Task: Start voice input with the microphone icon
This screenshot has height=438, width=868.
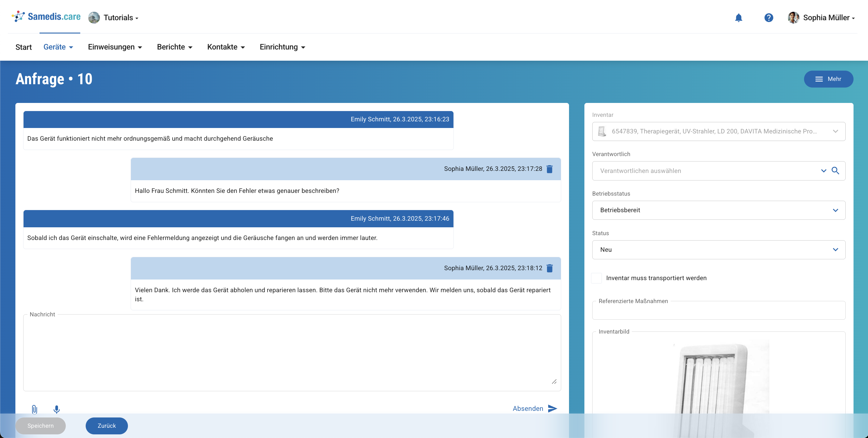Action: 57,409
